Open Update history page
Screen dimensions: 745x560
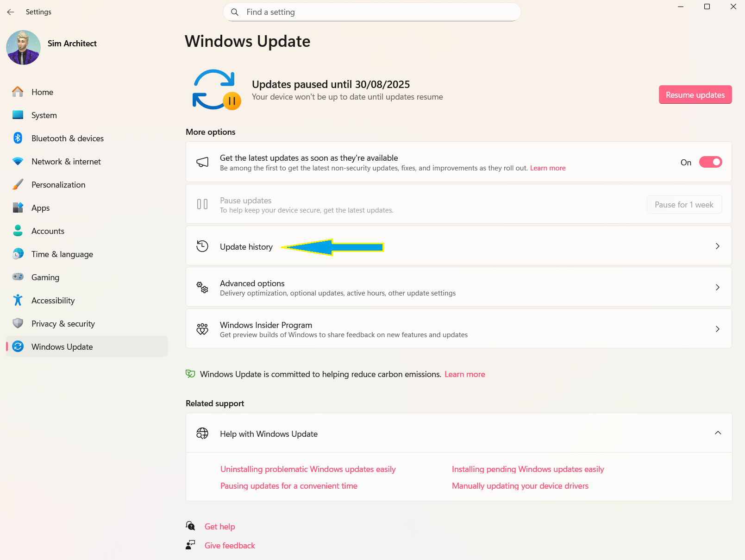click(x=458, y=246)
